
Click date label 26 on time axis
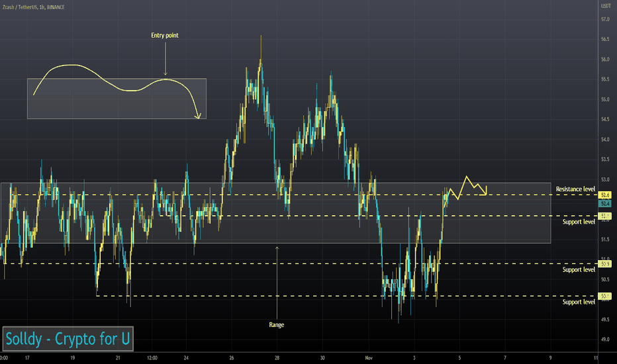[232, 358]
